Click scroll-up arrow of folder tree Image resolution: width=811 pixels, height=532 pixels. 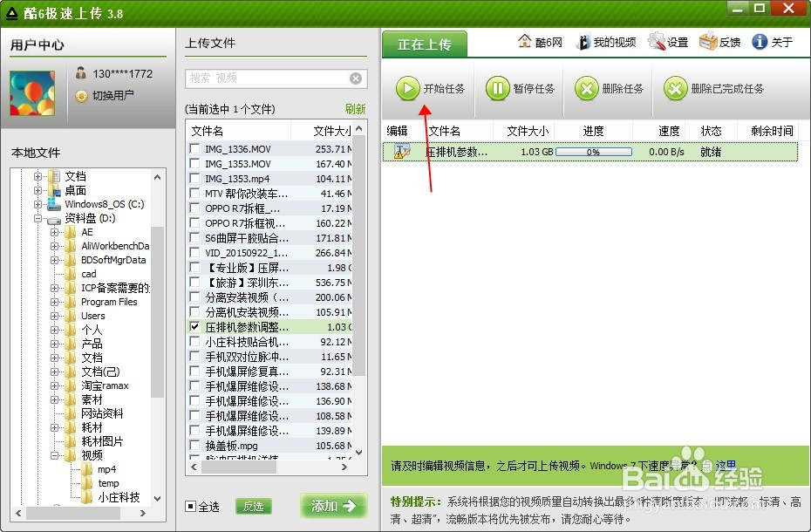point(158,177)
